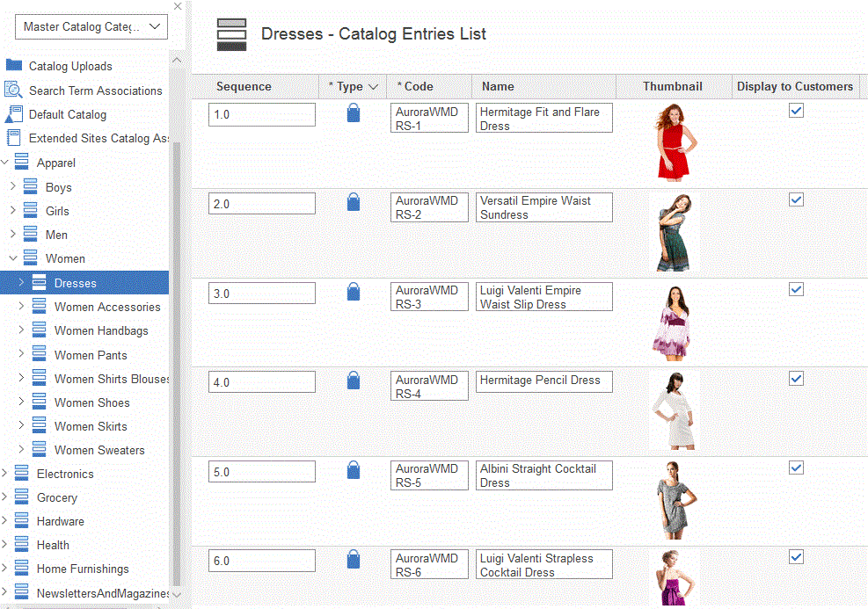
Task: Select the Grocery category in tree
Action: [57, 497]
